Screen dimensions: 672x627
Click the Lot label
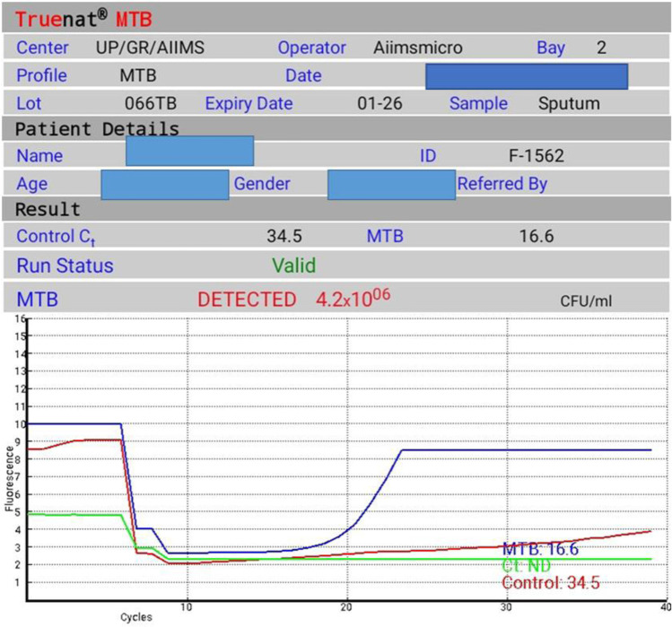tap(29, 103)
